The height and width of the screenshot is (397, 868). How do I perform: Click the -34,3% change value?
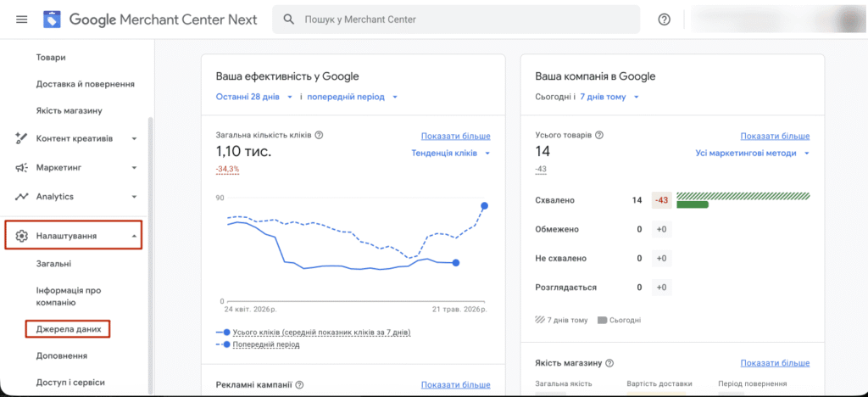point(226,169)
